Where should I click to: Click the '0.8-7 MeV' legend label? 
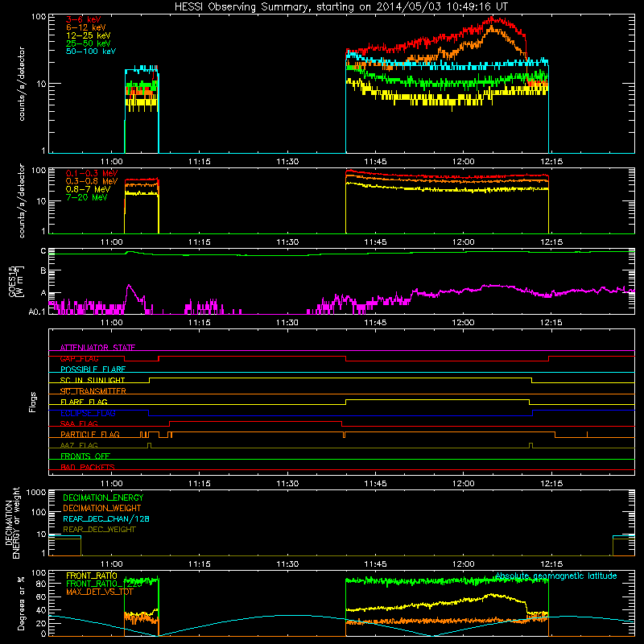88,189
